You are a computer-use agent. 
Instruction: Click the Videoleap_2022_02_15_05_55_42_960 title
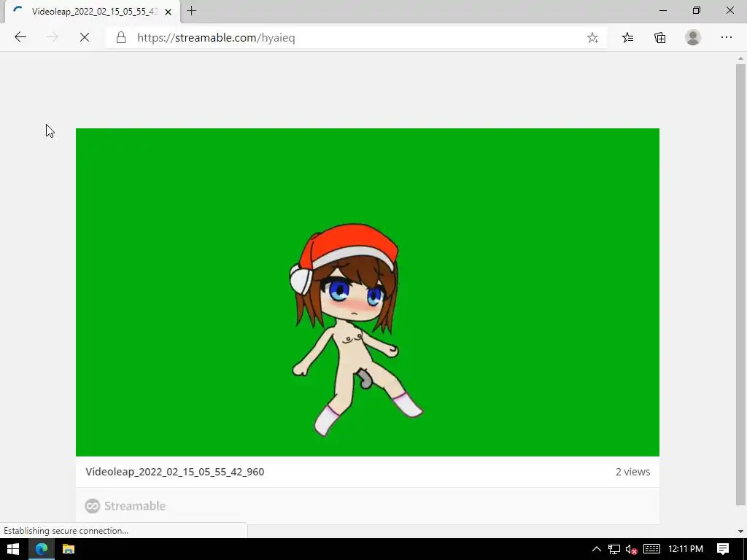point(175,472)
